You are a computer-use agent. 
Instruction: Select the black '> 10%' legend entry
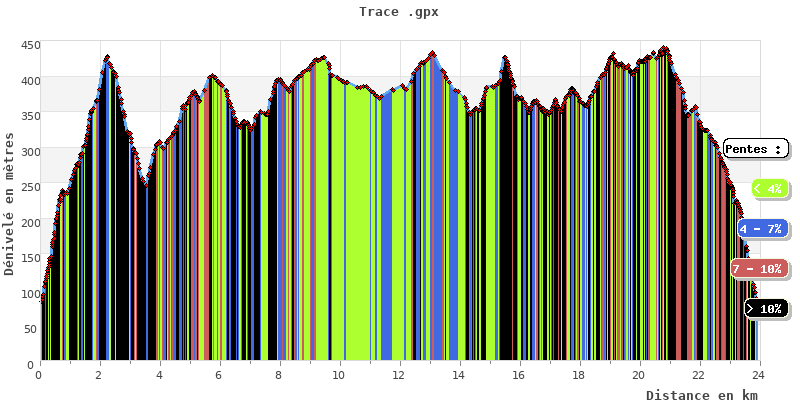pyautogui.click(x=766, y=309)
